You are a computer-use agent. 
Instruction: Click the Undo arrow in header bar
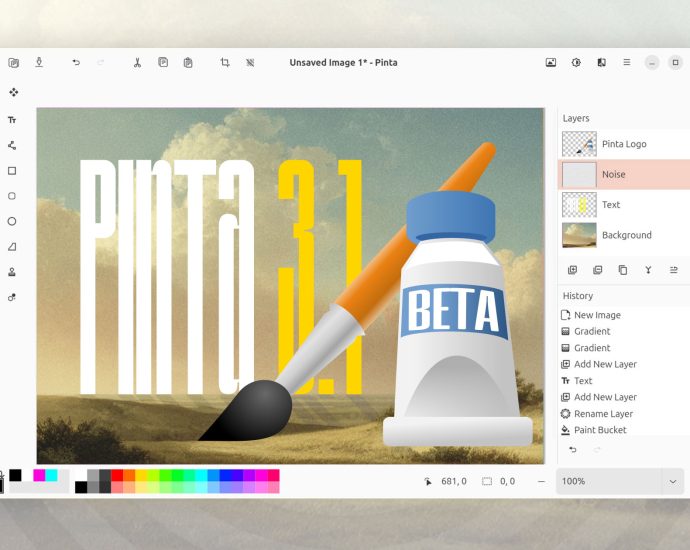[76, 63]
